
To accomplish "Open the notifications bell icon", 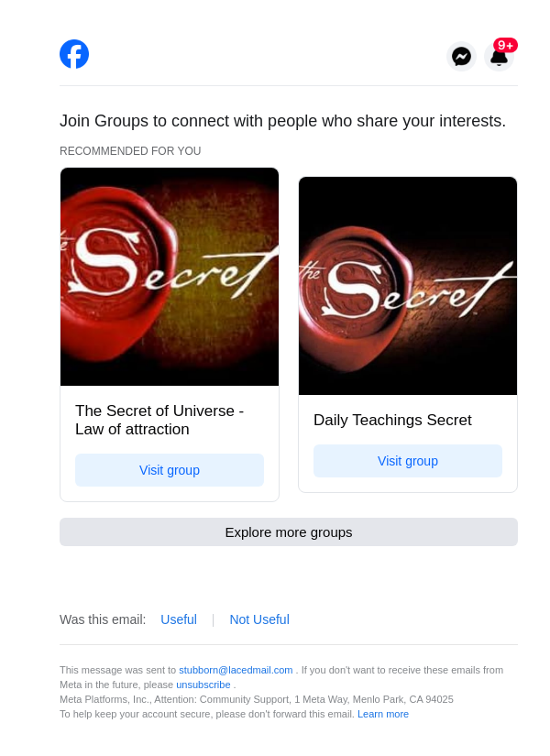I will click(498, 59).
